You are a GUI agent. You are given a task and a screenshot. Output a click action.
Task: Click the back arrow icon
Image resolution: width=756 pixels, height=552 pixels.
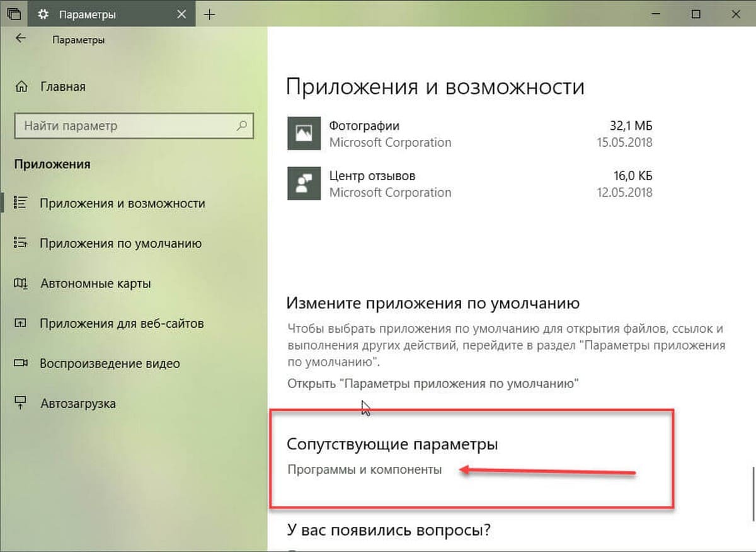21,38
